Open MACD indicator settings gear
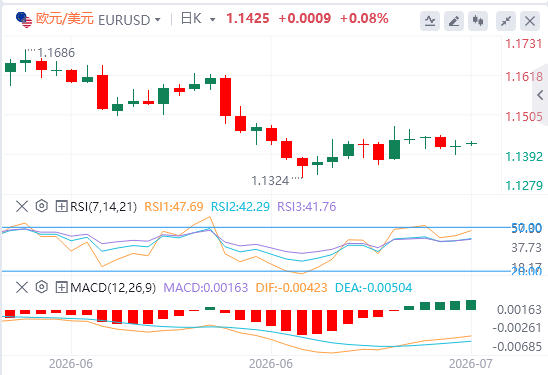 point(42,287)
